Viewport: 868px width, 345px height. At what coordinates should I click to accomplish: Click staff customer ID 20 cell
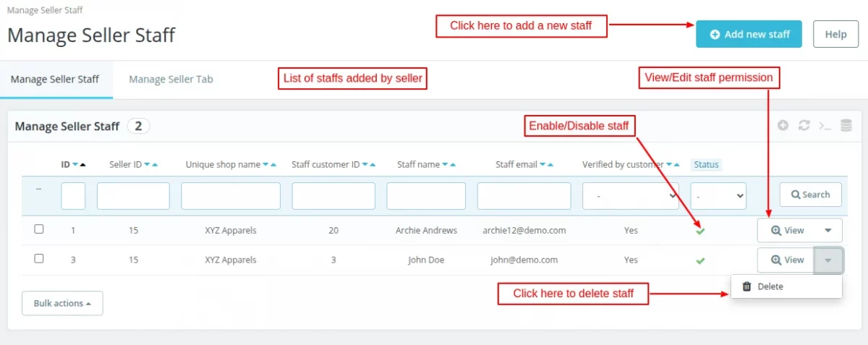pyautogui.click(x=333, y=231)
